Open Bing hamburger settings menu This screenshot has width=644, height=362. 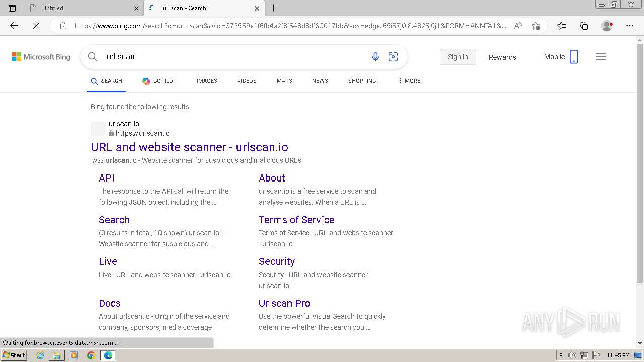pyautogui.click(x=601, y=57)
